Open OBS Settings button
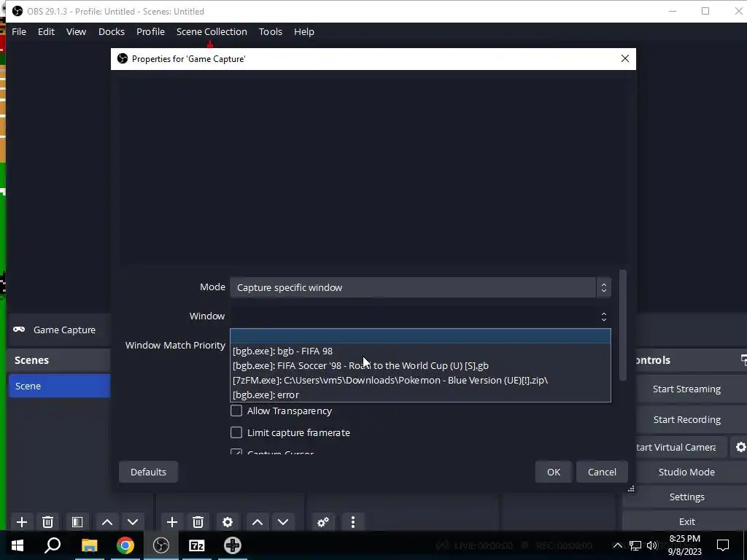This screenshot has height=560, width=747. tap(686, 497)
